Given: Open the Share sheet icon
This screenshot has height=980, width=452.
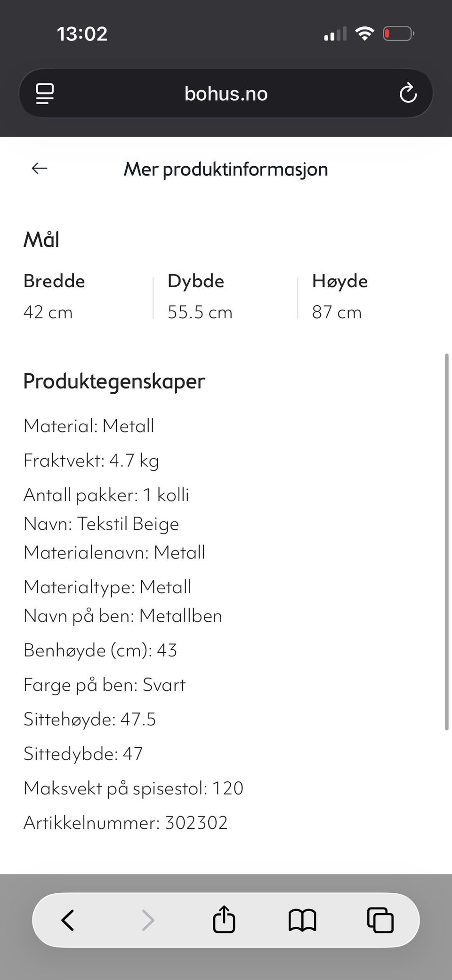Looking at the screenshot, I should (x=224, y=919).
